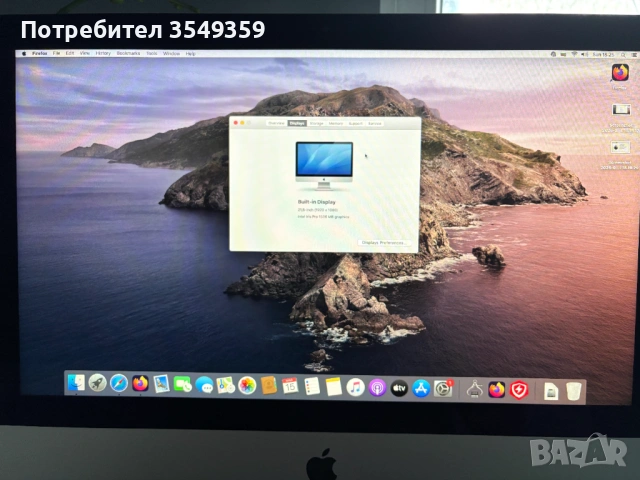Switch to the Memory tab
The width and height of the screenshot is (640, 480).
336,123
